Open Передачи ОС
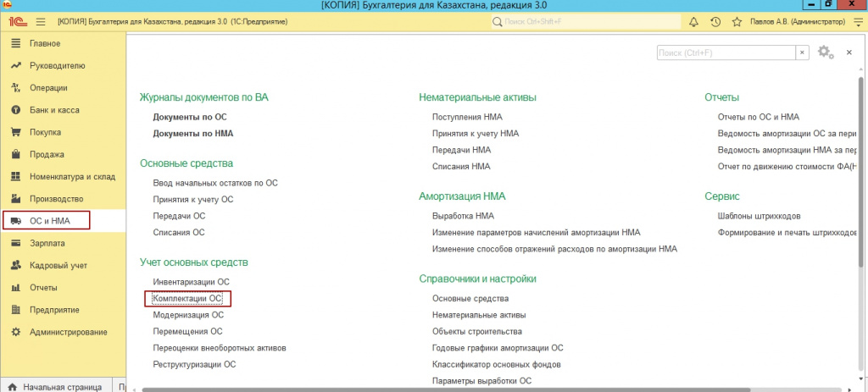 180,216
